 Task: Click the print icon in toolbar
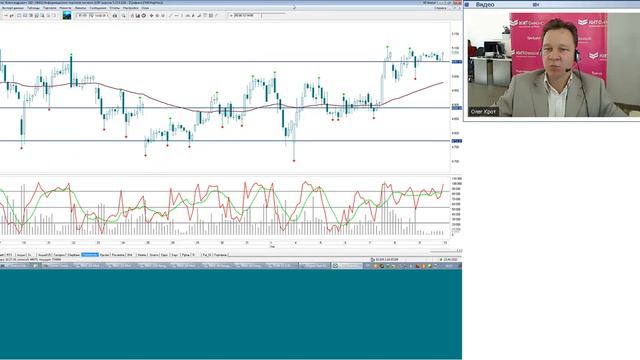115,16
